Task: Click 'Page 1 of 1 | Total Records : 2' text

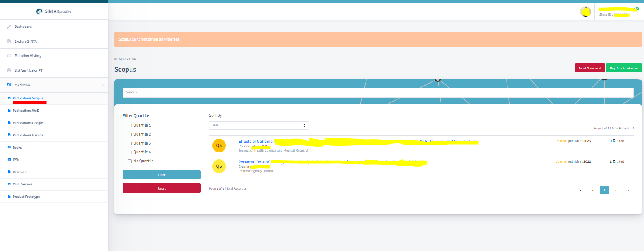Action: coord(614,129)
